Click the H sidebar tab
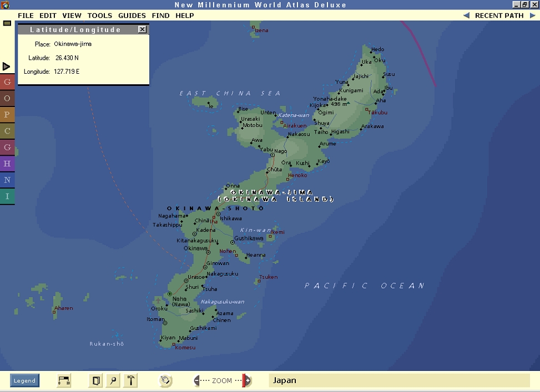 (7, 164)
